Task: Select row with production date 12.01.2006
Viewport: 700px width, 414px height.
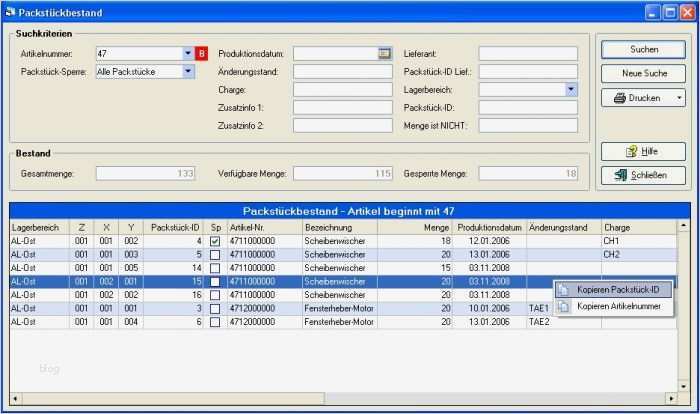Action: pyautogui.click(x=343, y=241)
